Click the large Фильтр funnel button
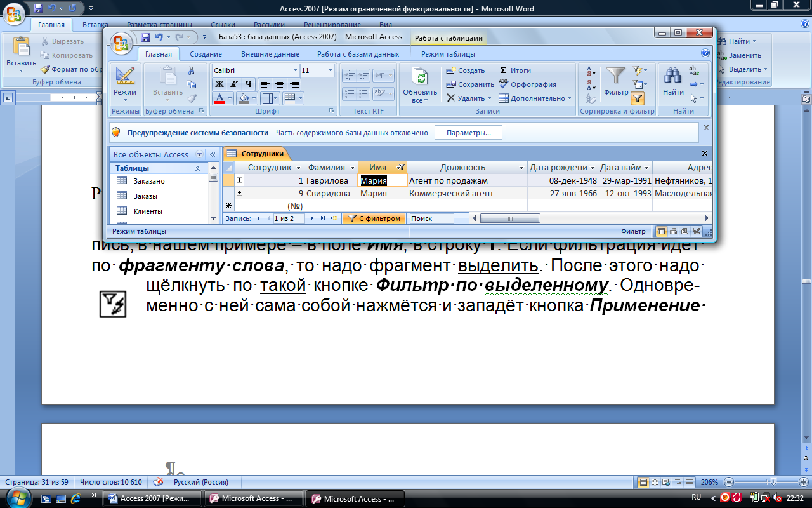Viewport: 812px width, 508px height. 616,81
